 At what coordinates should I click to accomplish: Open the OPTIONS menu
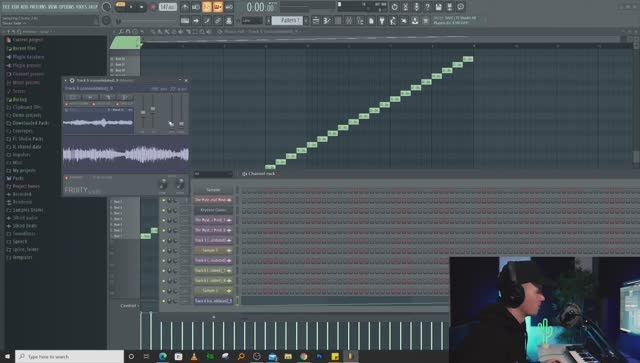[67, 7]
